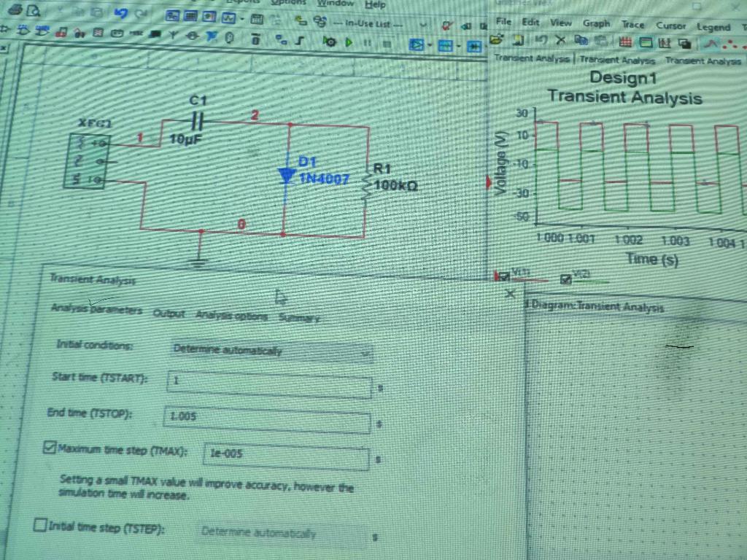This screenshot has width=747, height=560.
Task: Copy graph with Grapher copy icon
Action: 581,41
